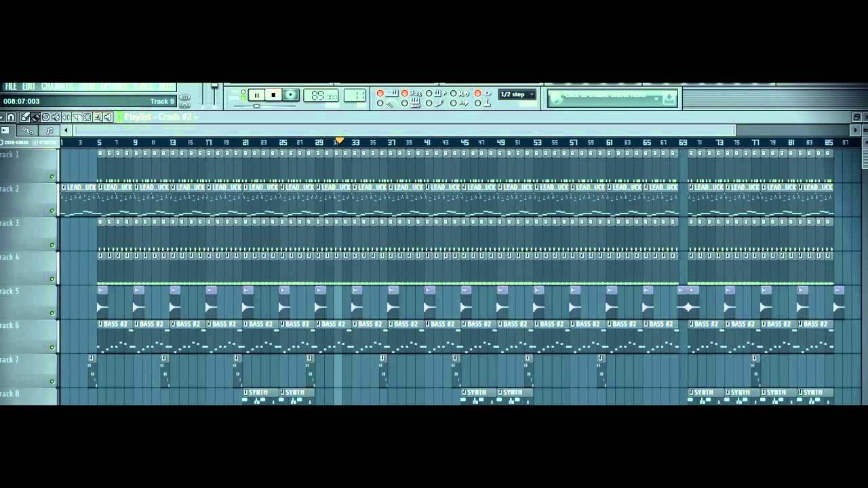Viewport: 868px width, 488px height.
Task: Mute Track 2 via its green LED
Action: coord(52,211)
